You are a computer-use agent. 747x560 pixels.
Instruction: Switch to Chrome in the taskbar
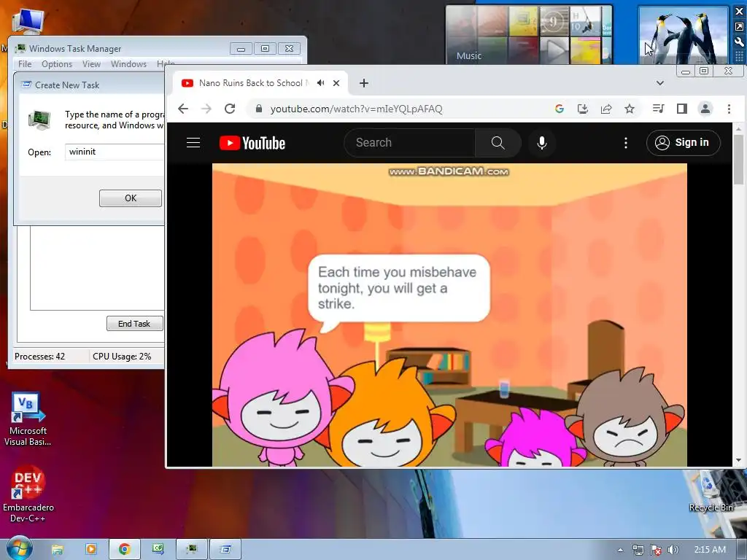point(124,550)
